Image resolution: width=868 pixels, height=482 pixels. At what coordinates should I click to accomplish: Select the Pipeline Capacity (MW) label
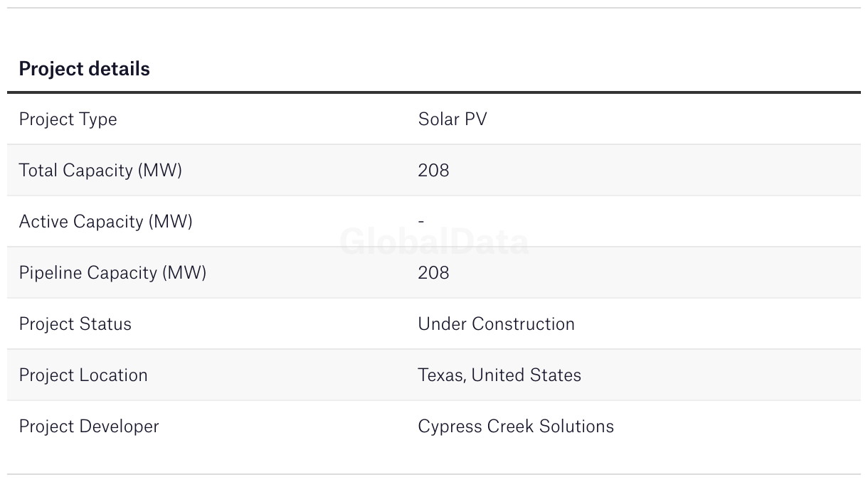tap(112, 273)
